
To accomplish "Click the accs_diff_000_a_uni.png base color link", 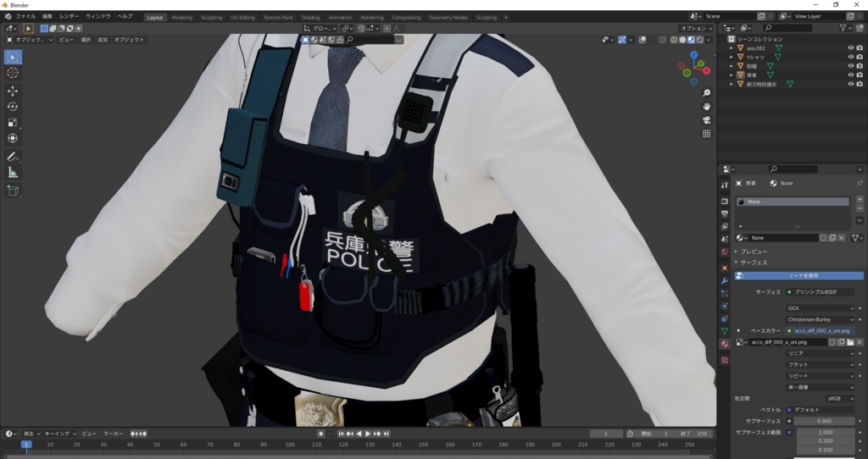I will tap(820, 331).
